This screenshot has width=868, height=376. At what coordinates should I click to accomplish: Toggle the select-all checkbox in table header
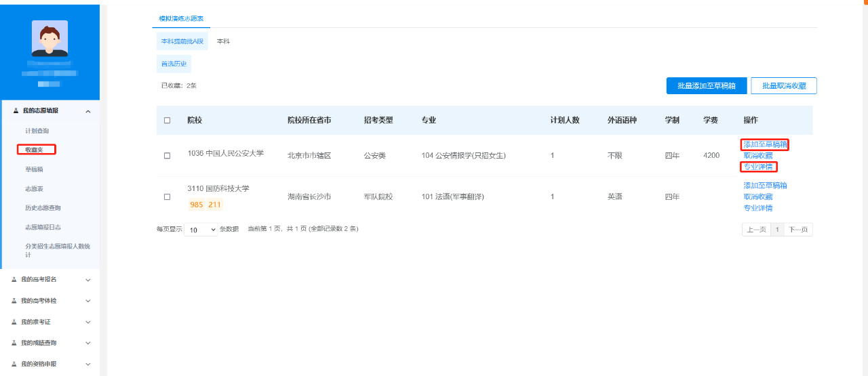(167, 121)
